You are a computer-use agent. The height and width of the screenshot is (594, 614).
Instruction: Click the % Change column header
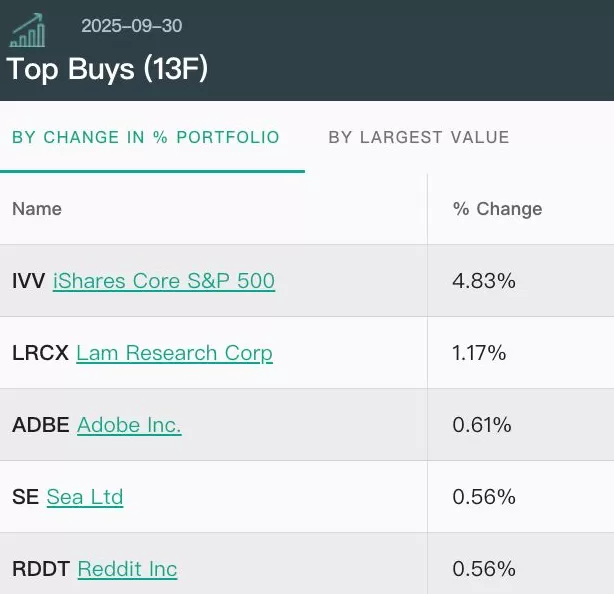coord(497,209)
